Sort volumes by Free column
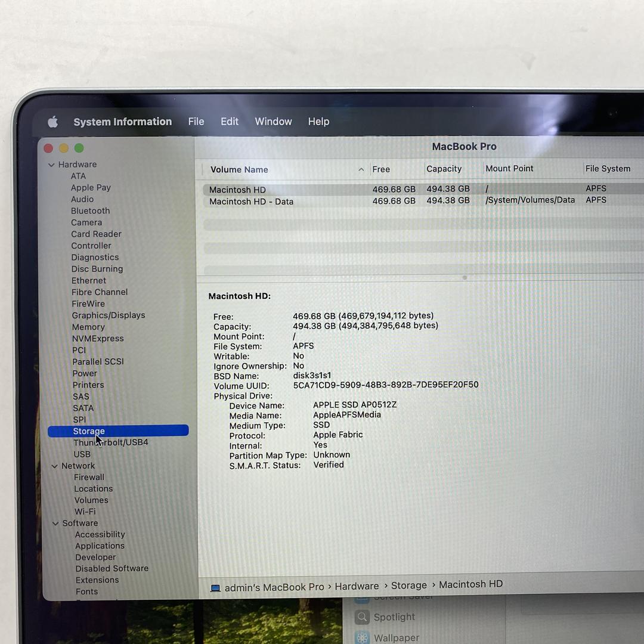 (x=381, y=169)
